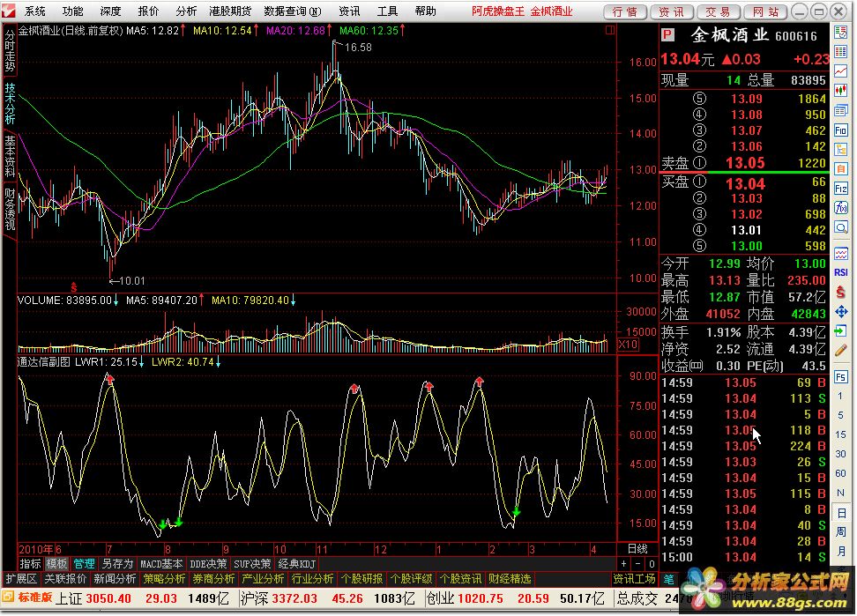Image resolution: width=857 pixels, height=616 pixels.
Task: Select the 周 weekly period
Action: point(840,532)
